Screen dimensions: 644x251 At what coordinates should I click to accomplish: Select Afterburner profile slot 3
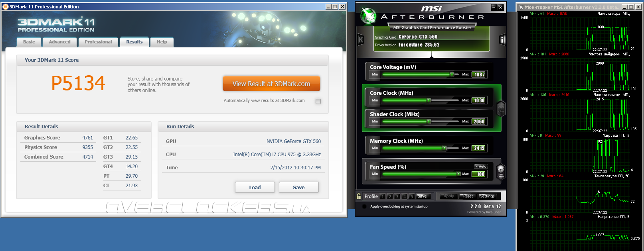click(397, 196)
